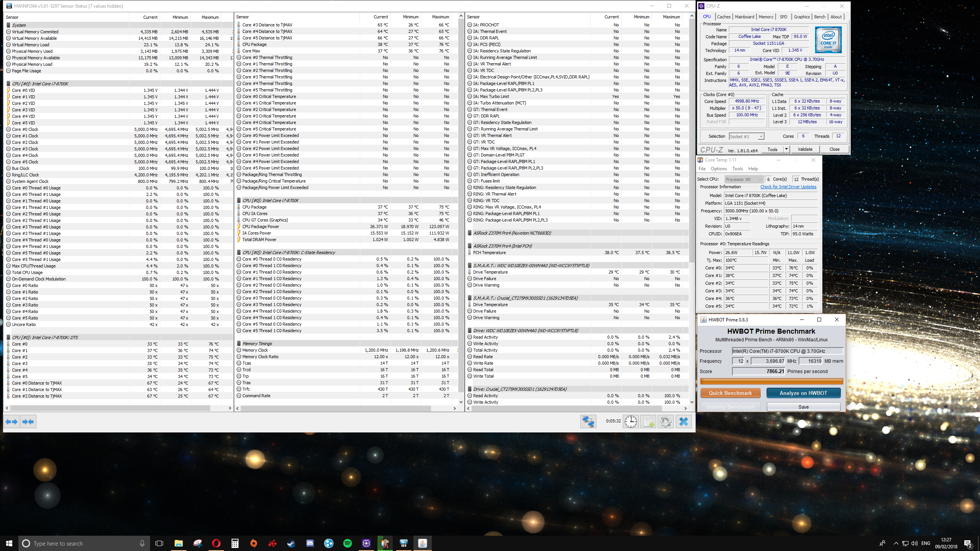Click blue X to close HWiNFO sensors

(x=683, y=422)
